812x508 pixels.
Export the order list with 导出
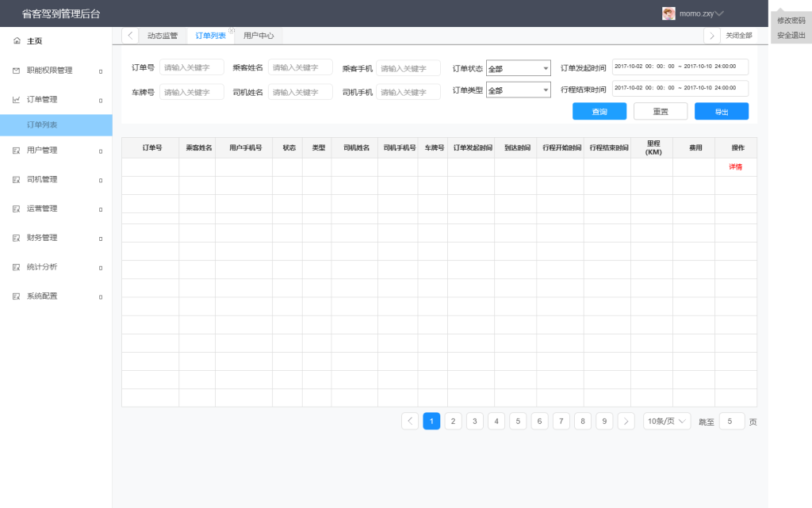click(721, 112)
